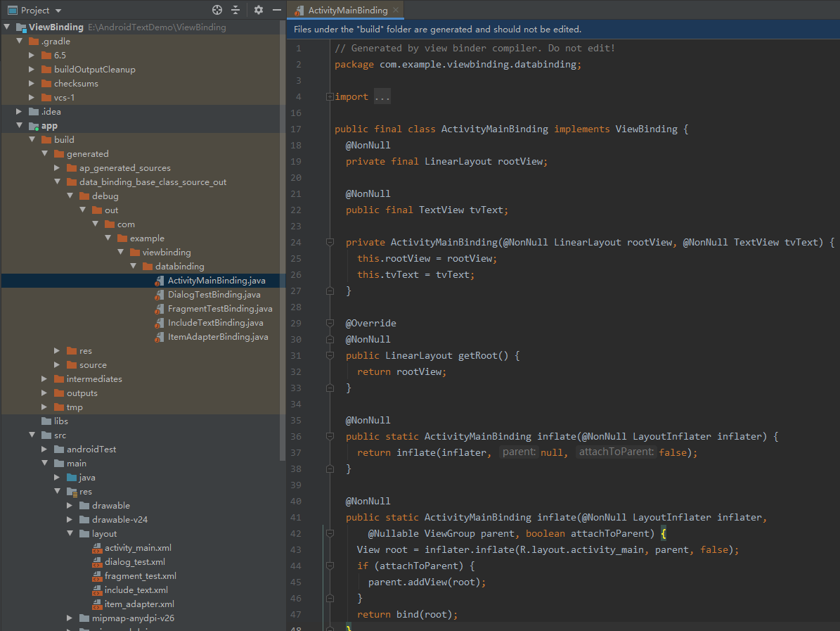
Task: Click the libs folder icon
Action: 46,421
